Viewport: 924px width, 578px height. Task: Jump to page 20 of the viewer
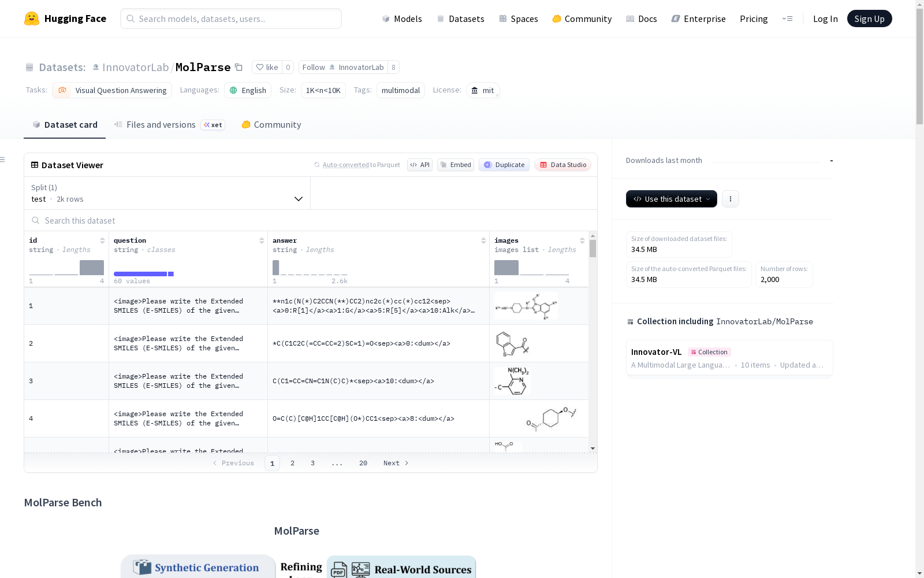click(363, 463)
